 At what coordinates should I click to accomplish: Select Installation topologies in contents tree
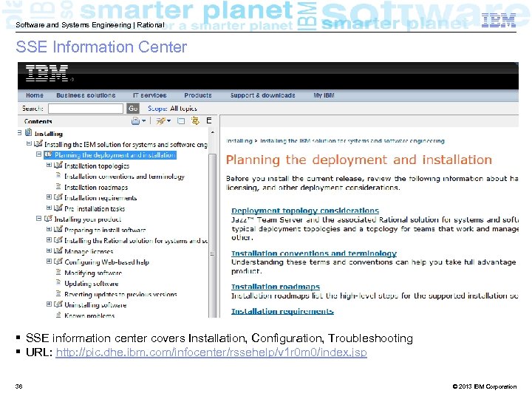[97, 166]
